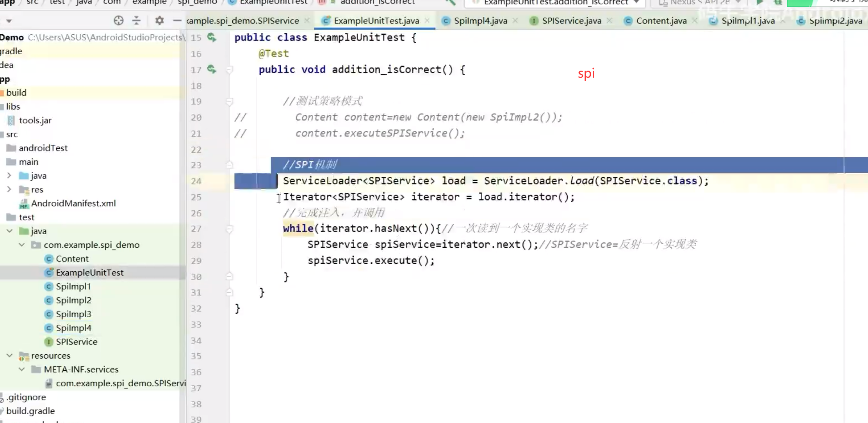Viewport: 868px width, 423px height.
Task: Select .gitignore in project tree
Action: [x=26, y=397]
